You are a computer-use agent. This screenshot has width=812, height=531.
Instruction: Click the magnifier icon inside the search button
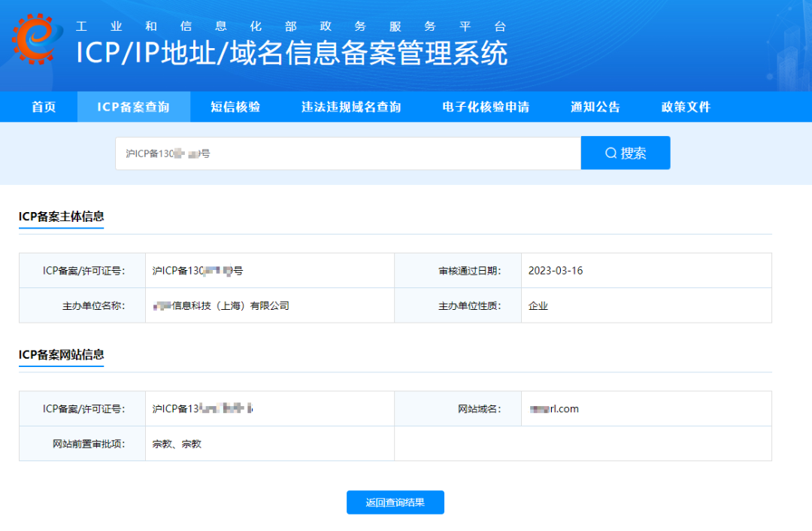pos(611,153)
